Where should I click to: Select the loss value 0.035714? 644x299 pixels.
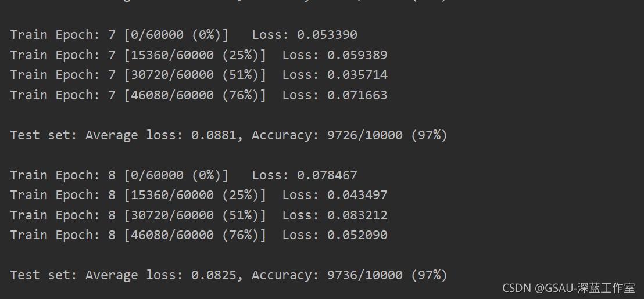pyautogui.click(x=357, y=75)
